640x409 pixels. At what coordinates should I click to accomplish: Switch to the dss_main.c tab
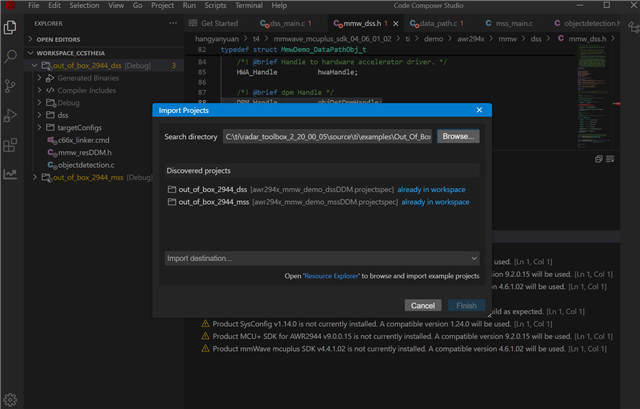[x=286, y=23]
